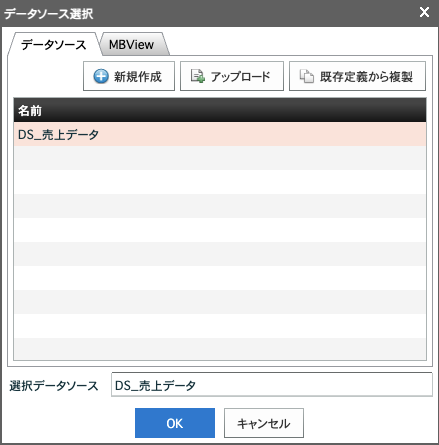The width and height of the screenshot is (439, 445).
Task: Focus the 選択データソース input field
Action: 272,385
